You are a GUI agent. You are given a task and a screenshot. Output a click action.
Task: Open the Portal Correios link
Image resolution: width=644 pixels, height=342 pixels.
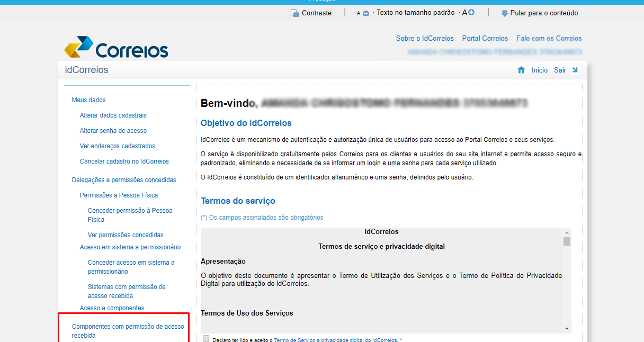485,38
